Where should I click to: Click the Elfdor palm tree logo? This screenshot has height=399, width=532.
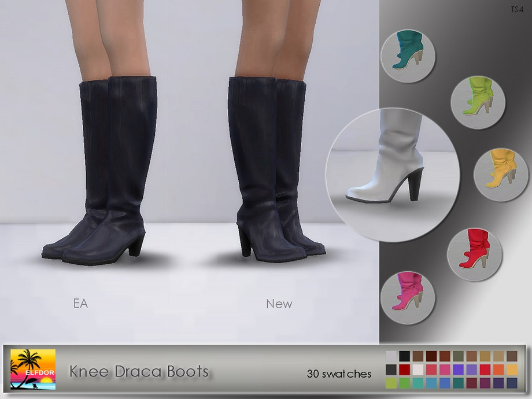pos(33,370)
